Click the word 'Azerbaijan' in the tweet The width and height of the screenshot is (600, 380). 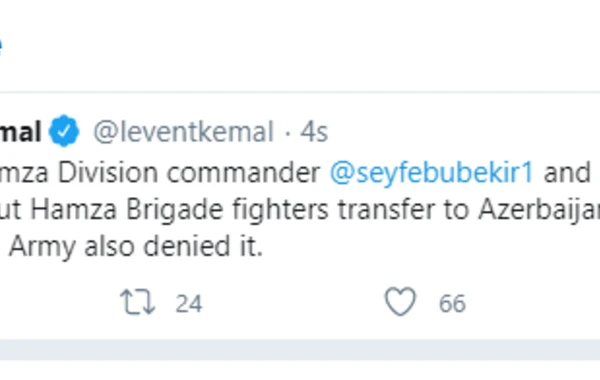point(539,210)
